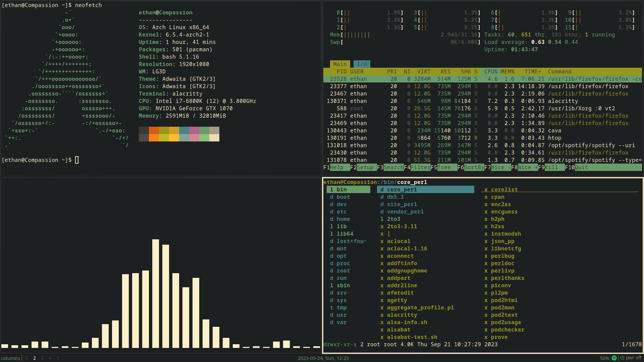Select the Main tab in htop
The image size is (644, 362).
point(340,64)
